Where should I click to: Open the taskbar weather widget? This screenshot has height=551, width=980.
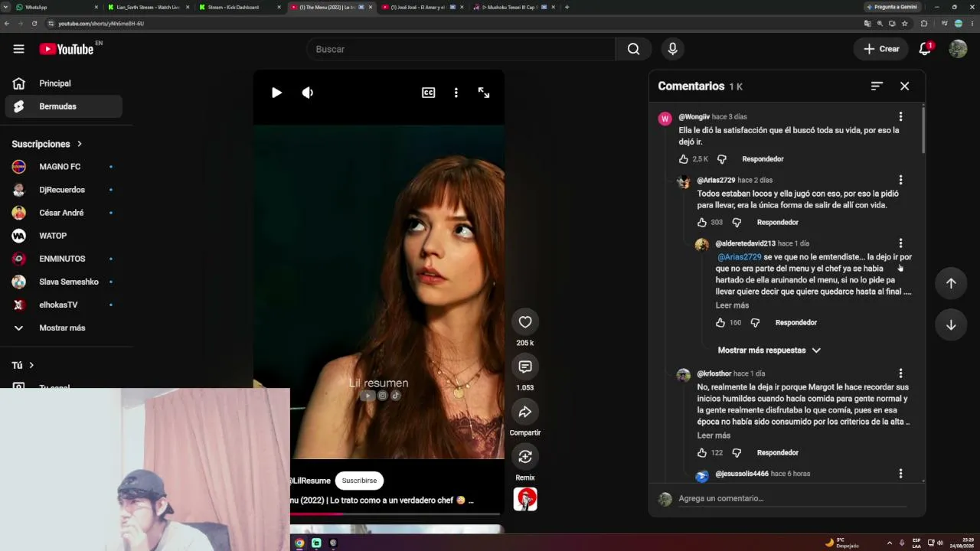click(x=841, y=543)
